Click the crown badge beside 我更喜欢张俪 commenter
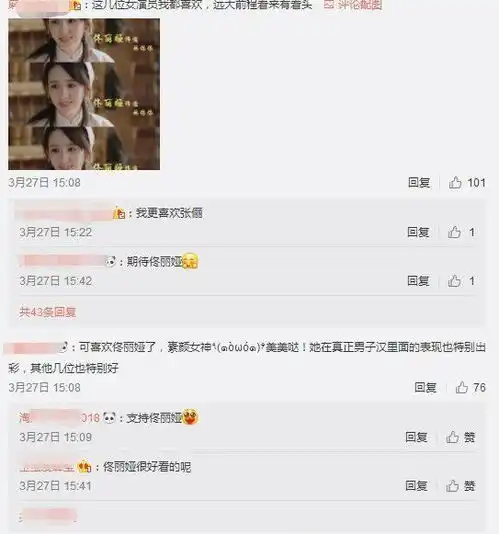The height and width of the screenshot is (534, 499). (119, 213)
